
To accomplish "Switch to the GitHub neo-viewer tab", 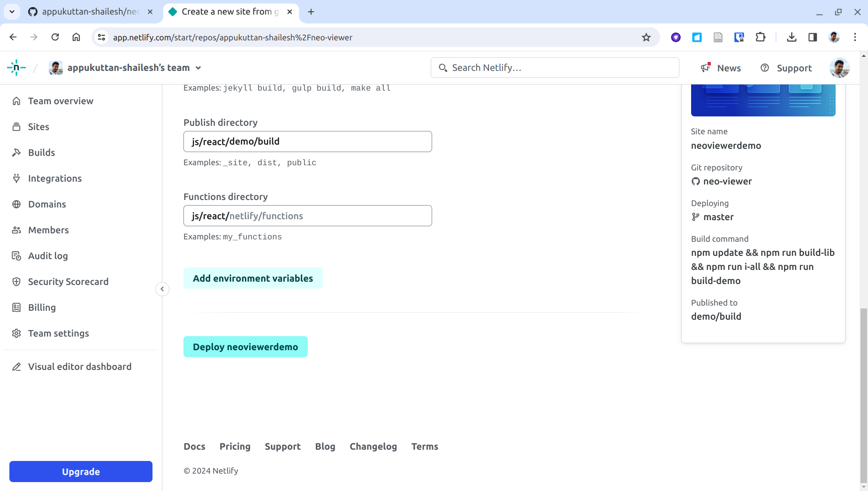I will [89, 12].
